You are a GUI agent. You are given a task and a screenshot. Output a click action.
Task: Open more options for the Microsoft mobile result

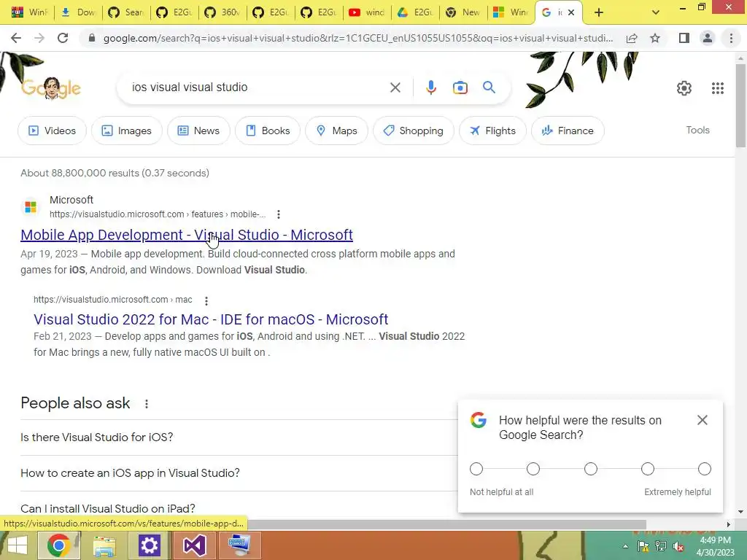coord(279,215)
